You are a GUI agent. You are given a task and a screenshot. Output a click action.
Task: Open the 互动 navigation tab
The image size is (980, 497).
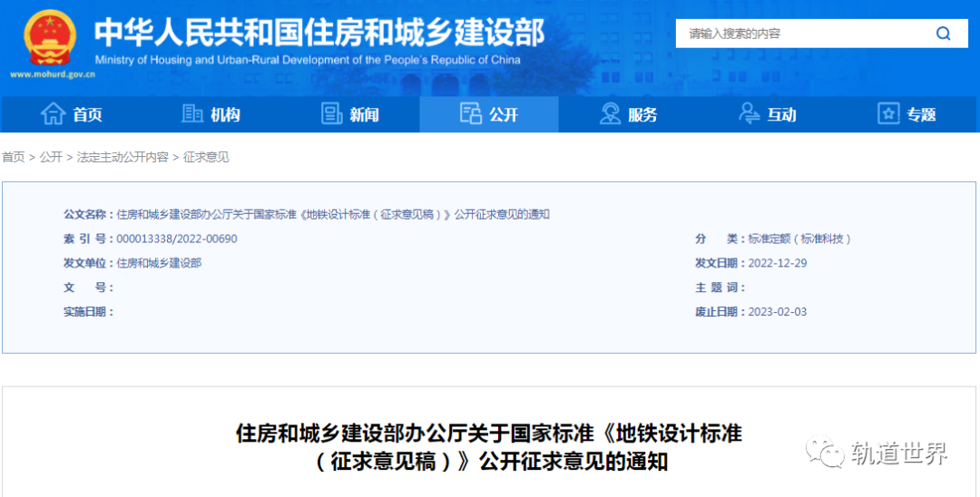pos(769,114)
